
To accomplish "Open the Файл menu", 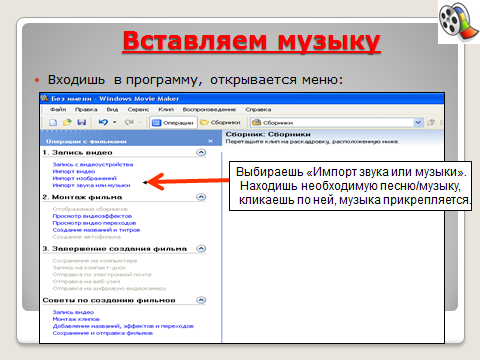I will pyautogui.click(x=58, y=109).
